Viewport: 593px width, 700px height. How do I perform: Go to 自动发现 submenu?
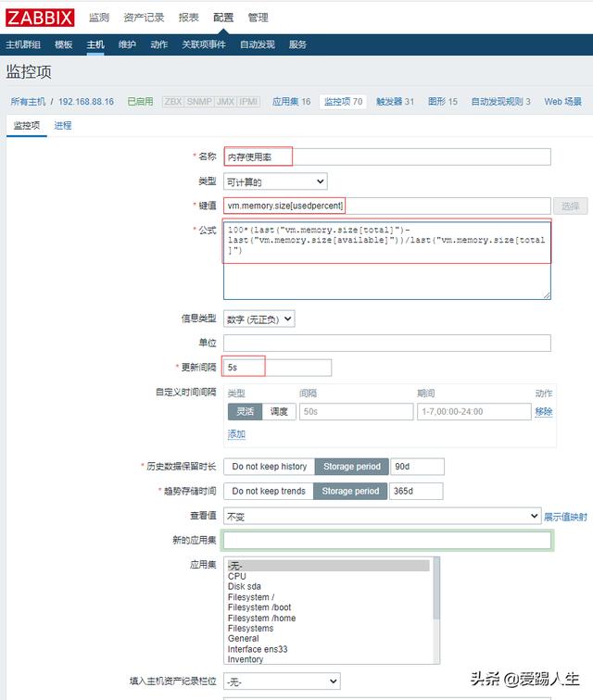257,44
